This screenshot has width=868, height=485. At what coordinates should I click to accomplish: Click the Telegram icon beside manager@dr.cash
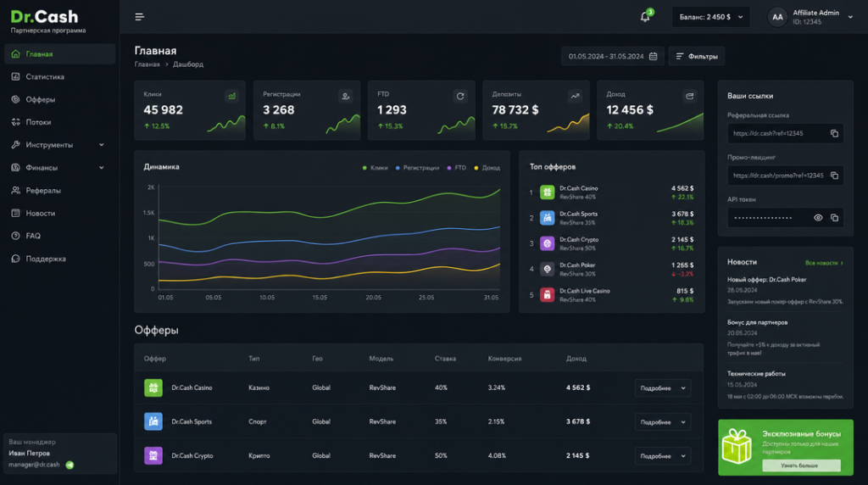point(70,465)
